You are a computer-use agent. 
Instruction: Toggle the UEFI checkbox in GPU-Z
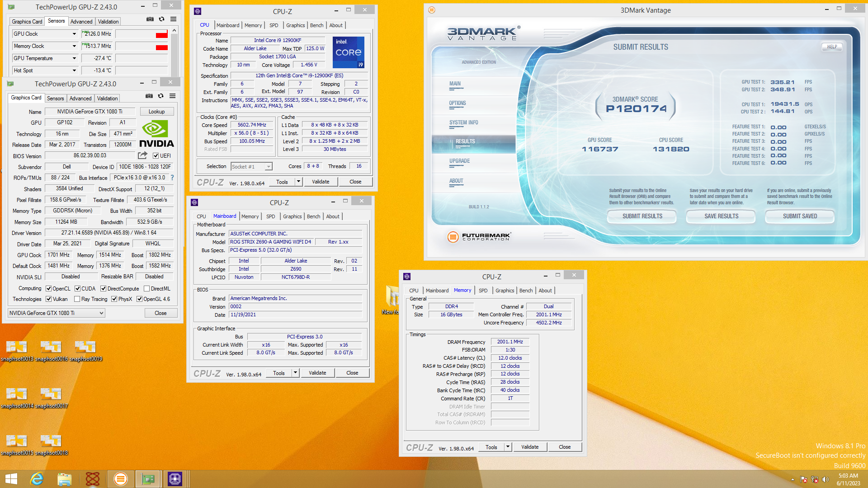click(x=156, y=156)
